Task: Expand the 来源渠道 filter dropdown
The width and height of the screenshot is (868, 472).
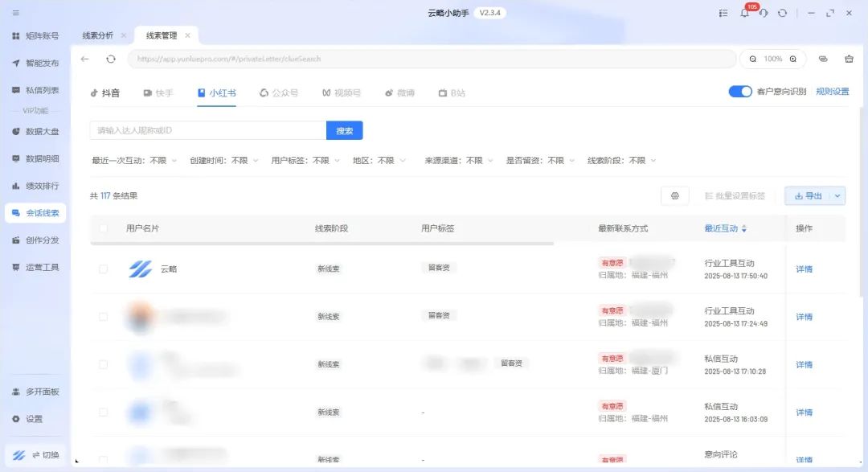Action: (x=459, y=161)
